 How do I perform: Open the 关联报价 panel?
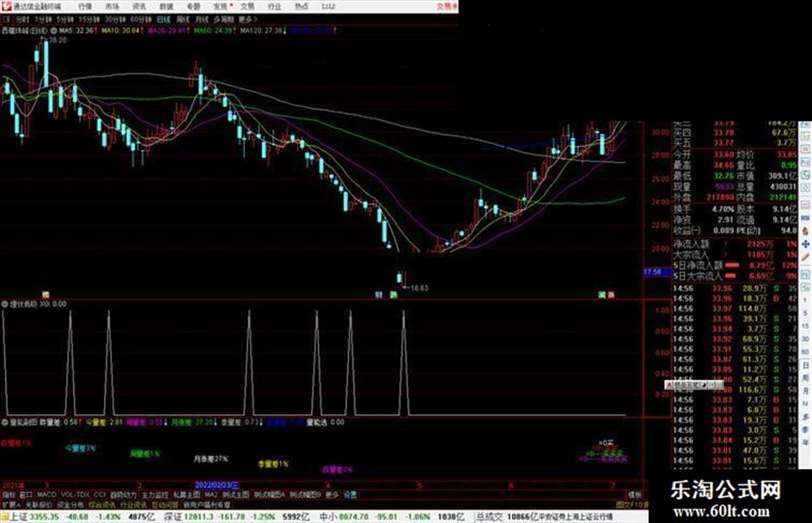pos(39,505)
